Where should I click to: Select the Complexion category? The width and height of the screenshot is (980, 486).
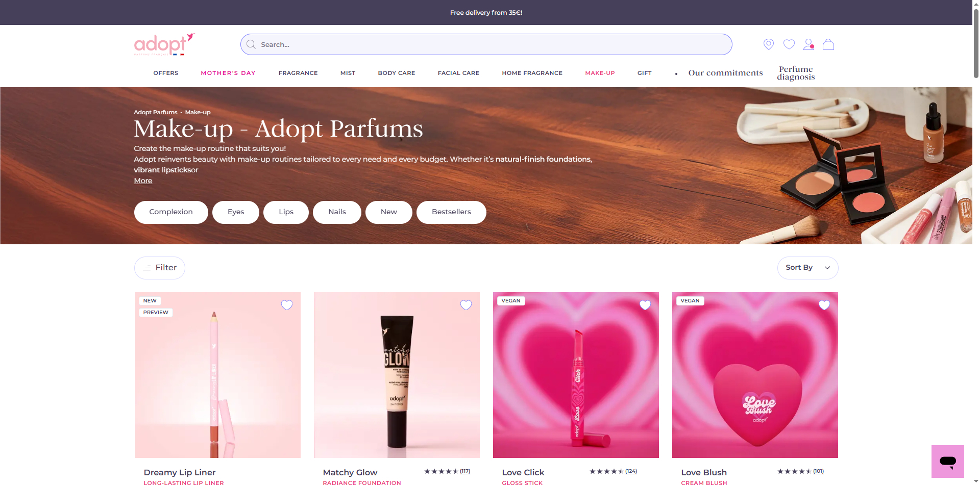coord(171,212)
